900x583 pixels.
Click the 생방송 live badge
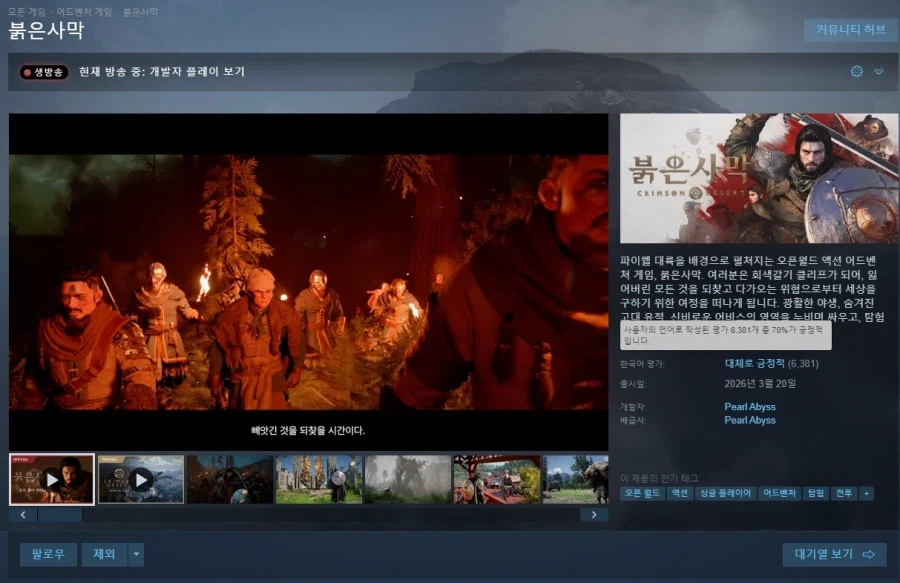coord(43,72)
